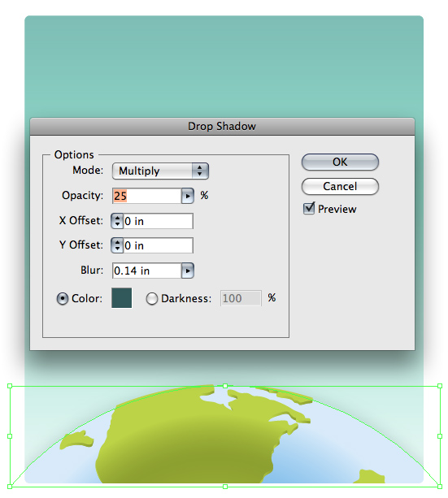Click the bottom-right selection handle on canvas
The height and width of the screenshot is (498, 448).
click(x=440, y=487)
